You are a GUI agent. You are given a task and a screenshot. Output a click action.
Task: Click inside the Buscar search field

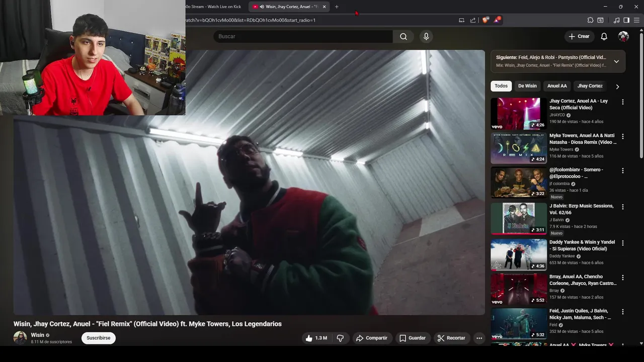coord(303,36)
